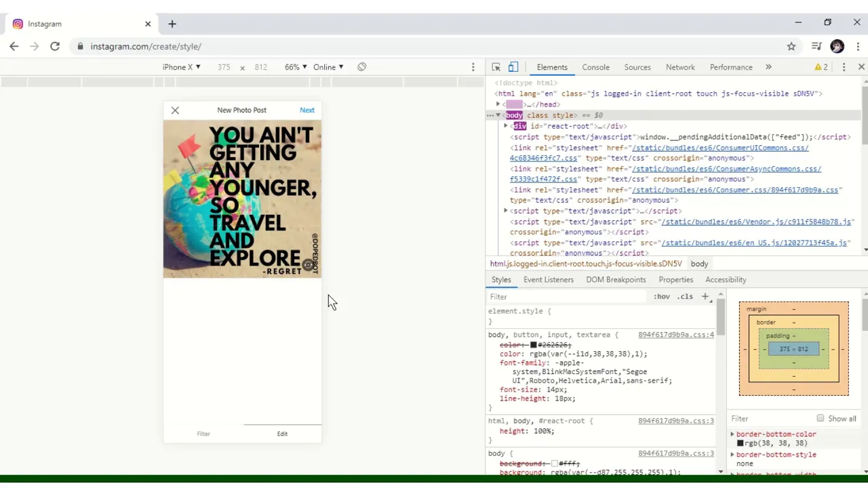This screenshot has height=488, width=868.
Task: Enable the Show all checkbox
Action: click(x=821, y=418)
